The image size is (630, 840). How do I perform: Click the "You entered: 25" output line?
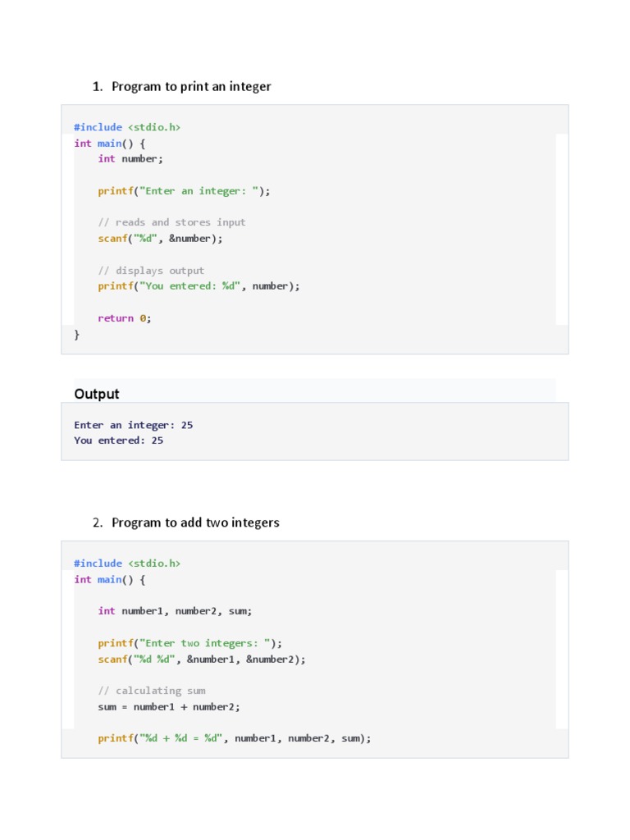point(119,441)
